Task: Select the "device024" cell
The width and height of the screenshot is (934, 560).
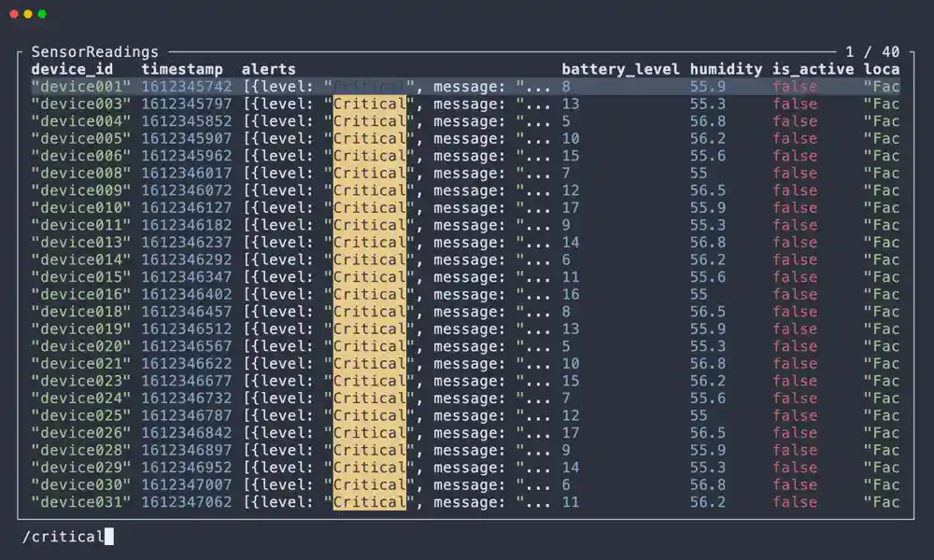Action: (x=81, y=399)
